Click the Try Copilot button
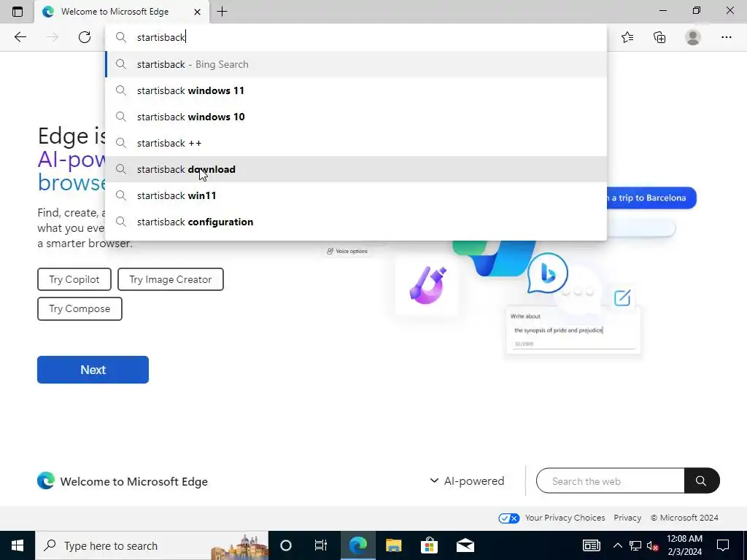 coord(74,279)
